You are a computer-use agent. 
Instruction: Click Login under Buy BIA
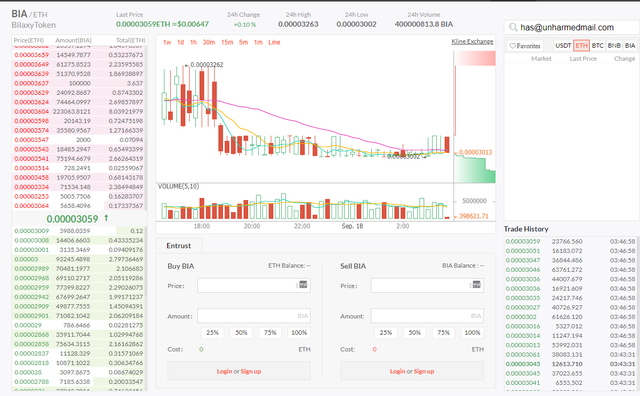tap(224, 371)
